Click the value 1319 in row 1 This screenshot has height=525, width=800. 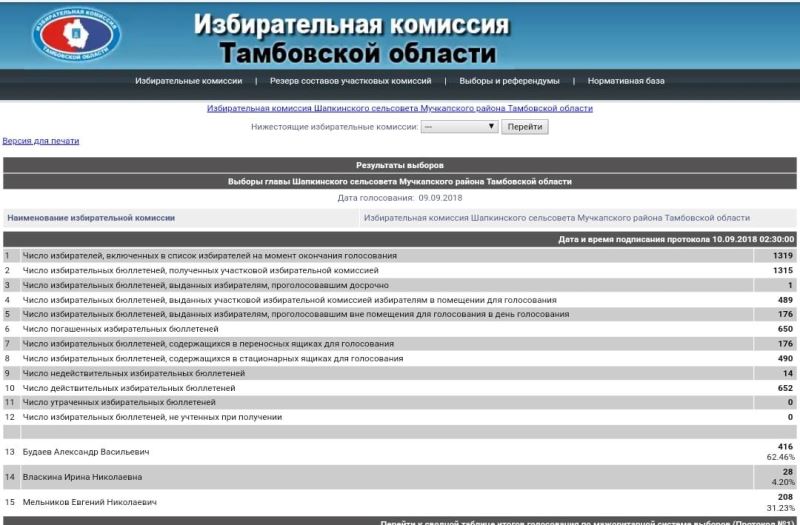coord(783,255)
